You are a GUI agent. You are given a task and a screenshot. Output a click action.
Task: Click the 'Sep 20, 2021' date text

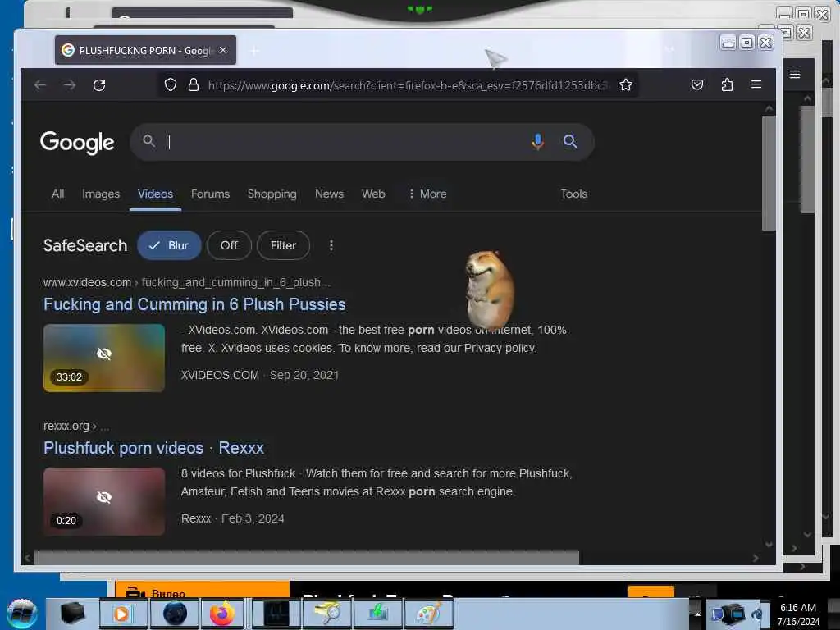(304, 375)
